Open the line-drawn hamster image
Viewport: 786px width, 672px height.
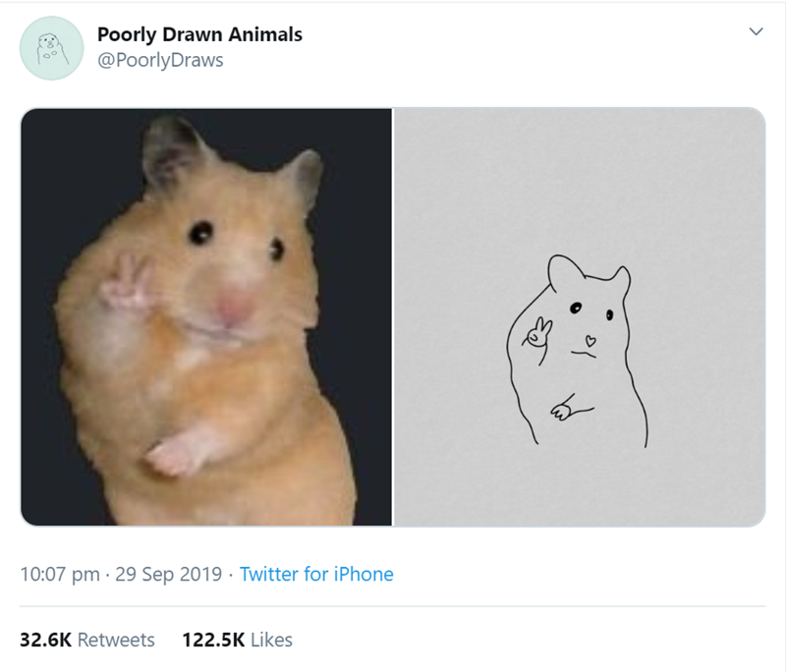pos(580,316)
